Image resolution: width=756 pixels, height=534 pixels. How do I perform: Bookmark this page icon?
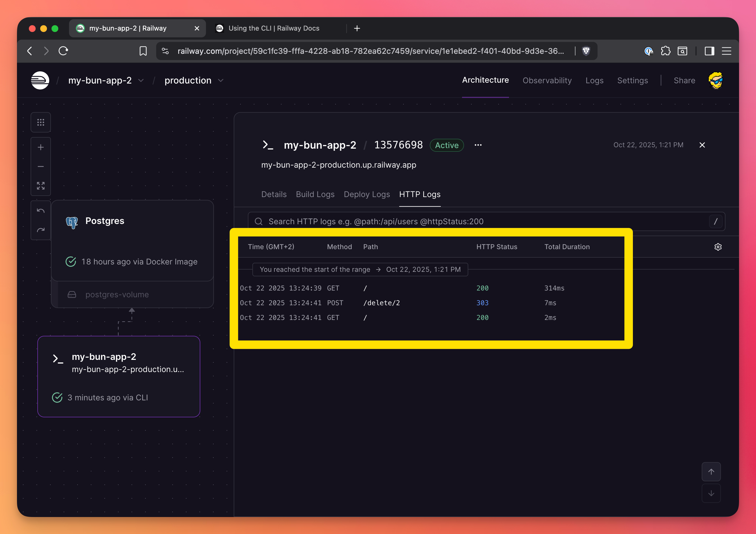(143, 51)
